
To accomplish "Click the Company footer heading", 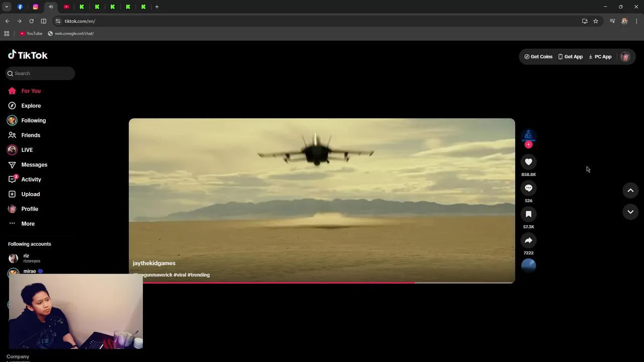I will point(18,356).
